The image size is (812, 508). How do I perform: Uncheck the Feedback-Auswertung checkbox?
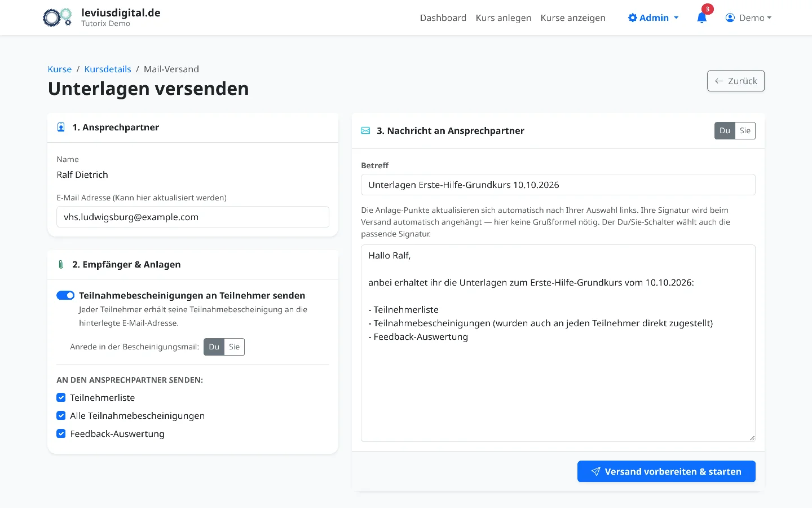61,433
